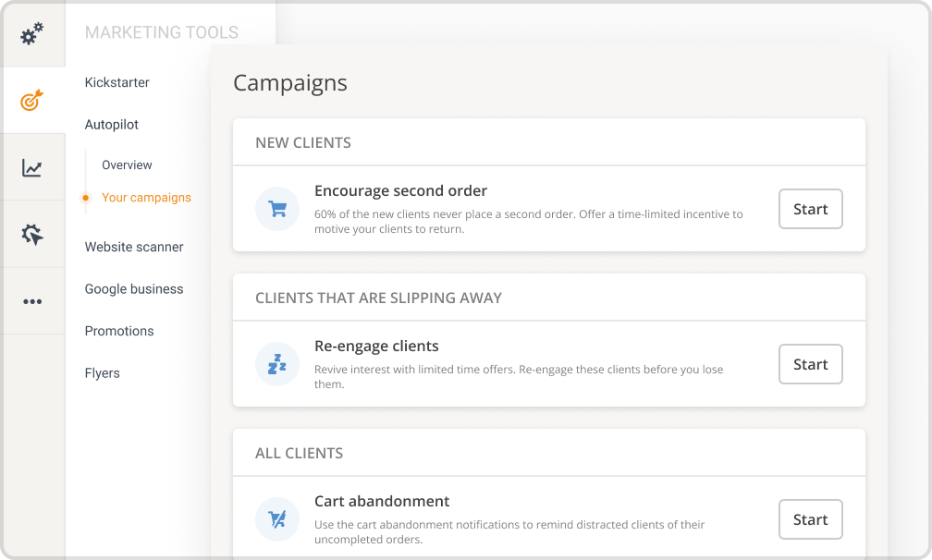Open the Kickstarter marketing tool
The width and height of the screenshot is (932, 560).
click(116, 82)
